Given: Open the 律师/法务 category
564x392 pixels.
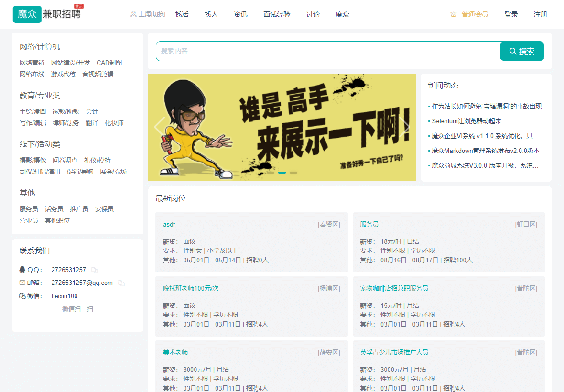Looking at the screenshot, I should click(x=66, y=123).
